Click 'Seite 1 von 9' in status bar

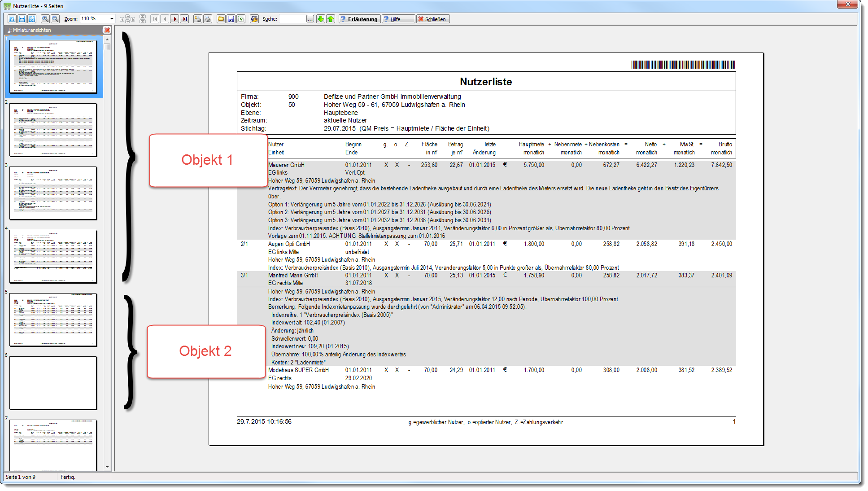(x=21, y=477)
